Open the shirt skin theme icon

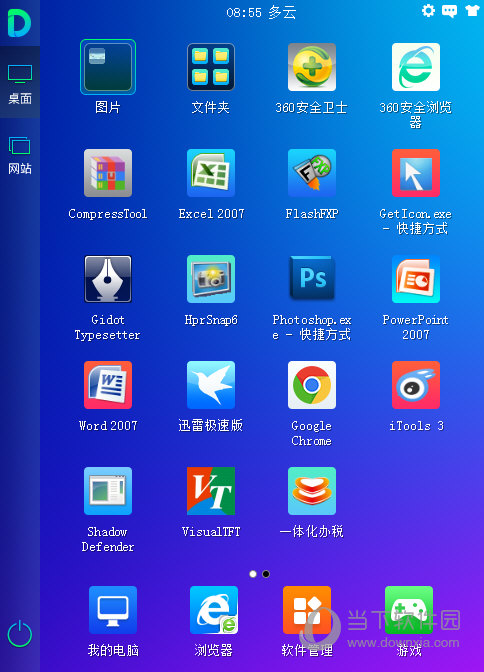(472, 10)
